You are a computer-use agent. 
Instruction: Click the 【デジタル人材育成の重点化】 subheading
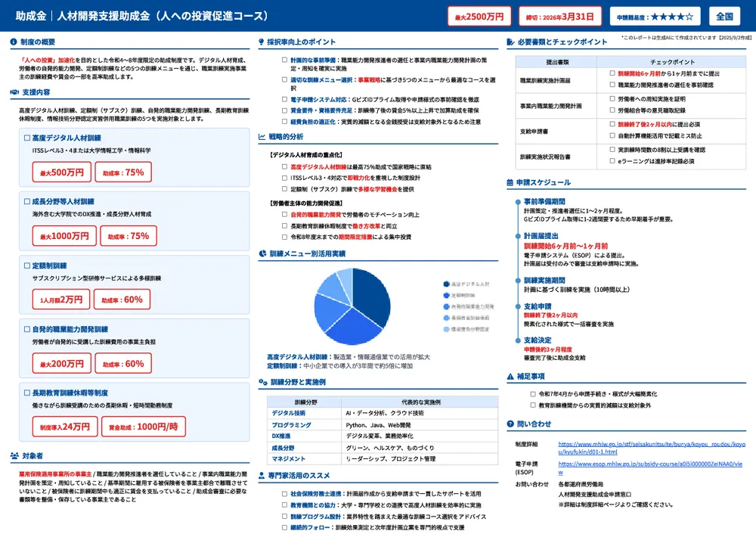[305, 155]
